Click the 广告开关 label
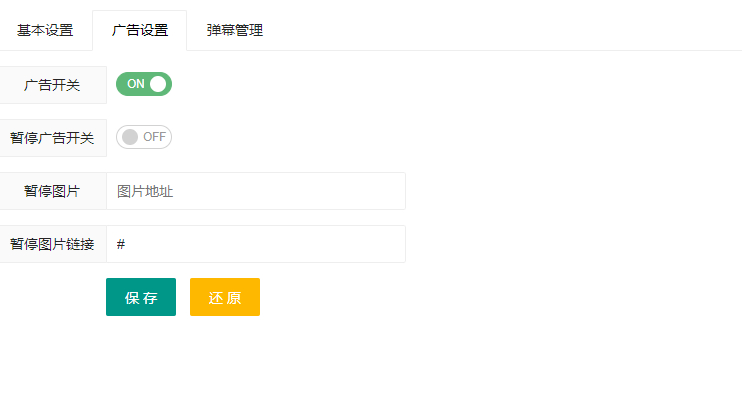Viewport: 742px width, 397px height. [52, 85]
